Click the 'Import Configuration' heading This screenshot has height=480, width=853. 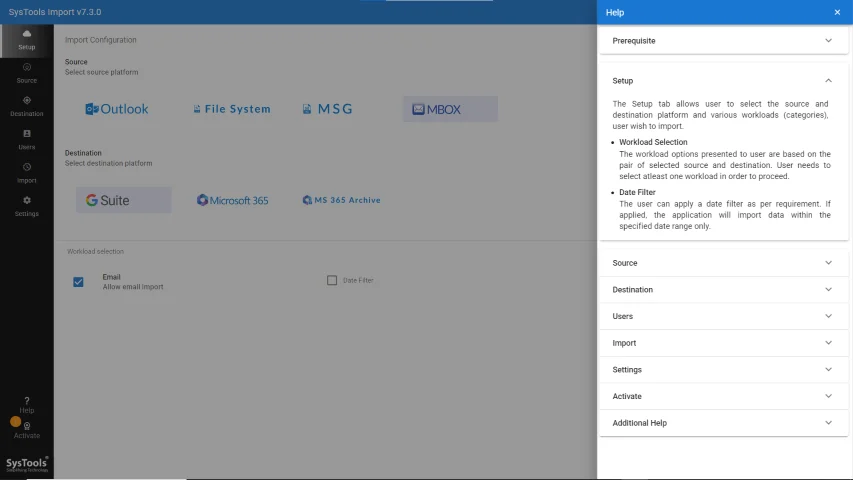pos(101,40)
